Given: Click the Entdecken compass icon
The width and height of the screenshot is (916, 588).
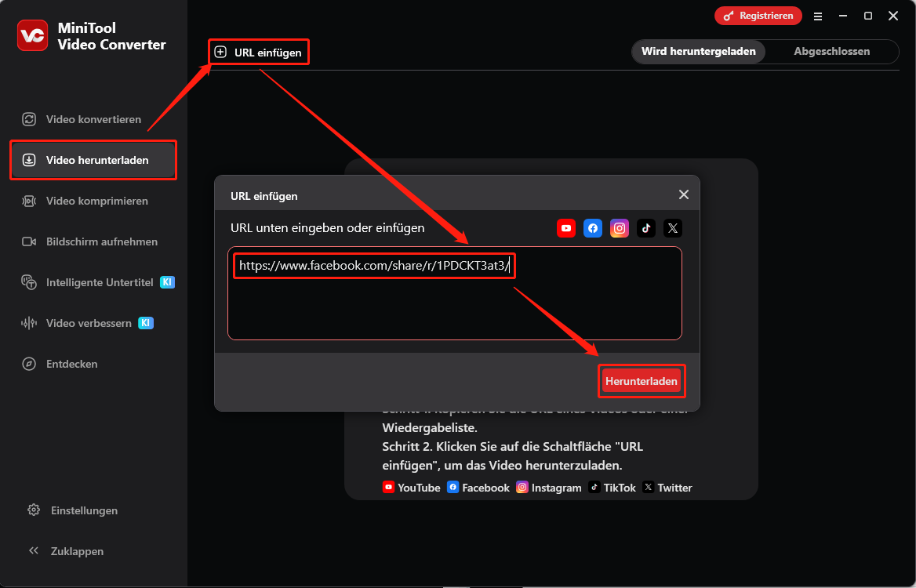Looking at the screenshot, I should click(x=28, y=364).
